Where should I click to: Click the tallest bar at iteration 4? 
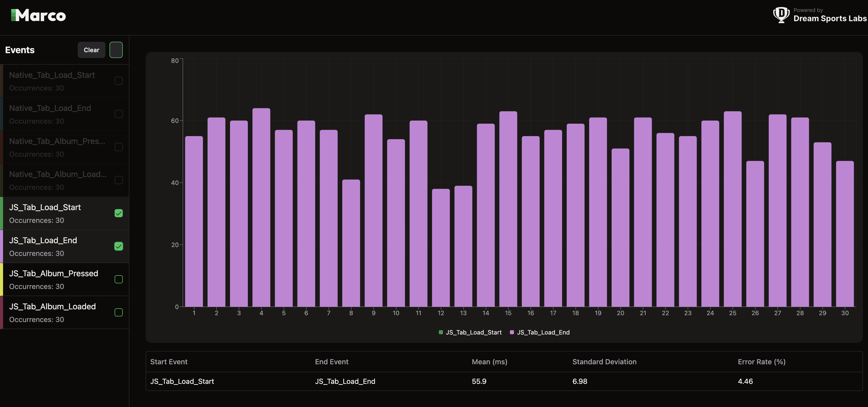261,207
